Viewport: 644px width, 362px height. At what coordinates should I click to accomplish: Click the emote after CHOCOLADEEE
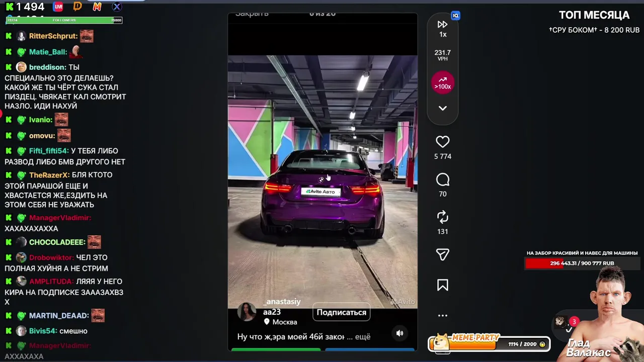point(94,242)
